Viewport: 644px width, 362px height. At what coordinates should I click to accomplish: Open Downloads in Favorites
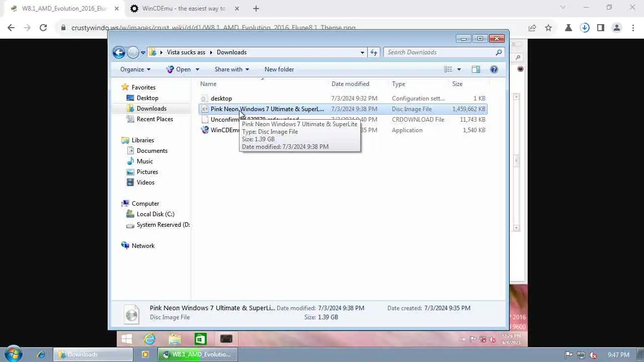coord(151,109)
